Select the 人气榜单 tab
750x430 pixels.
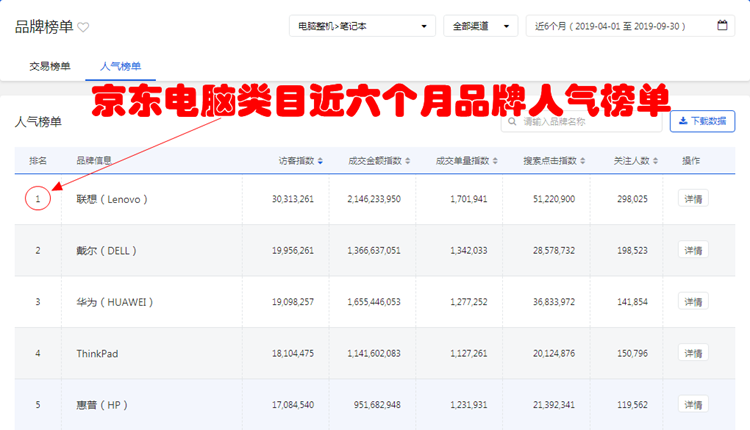pyautogui.click(x=121, y=66)
